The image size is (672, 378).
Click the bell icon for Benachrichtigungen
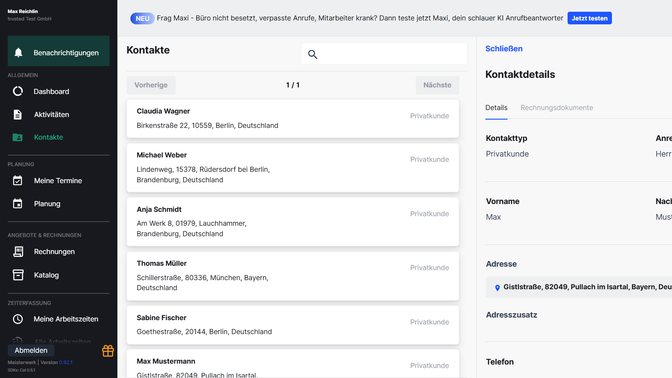click(18, 52)
